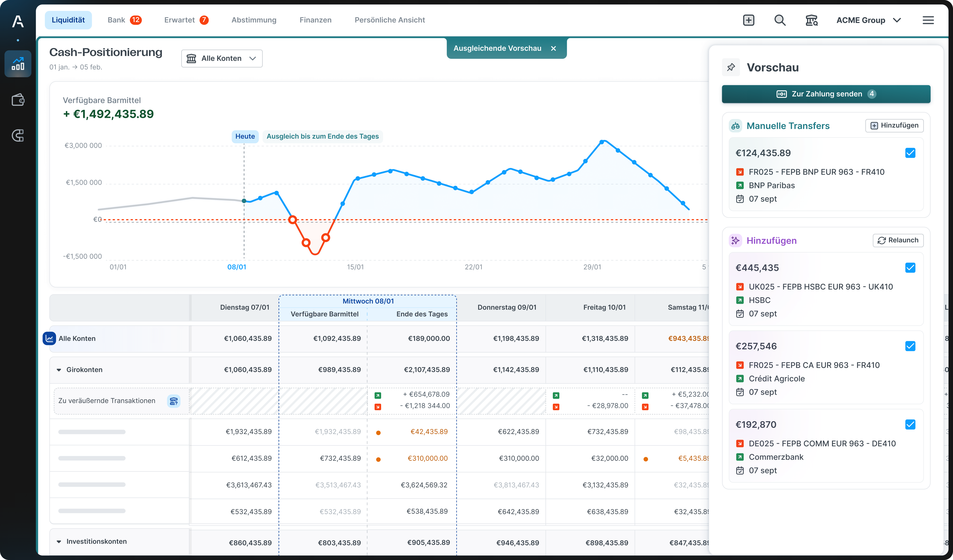This screenshot has width=953, height=560.
Task: Open the wallet icon in the left sidebar
Action: coord(17,100)
